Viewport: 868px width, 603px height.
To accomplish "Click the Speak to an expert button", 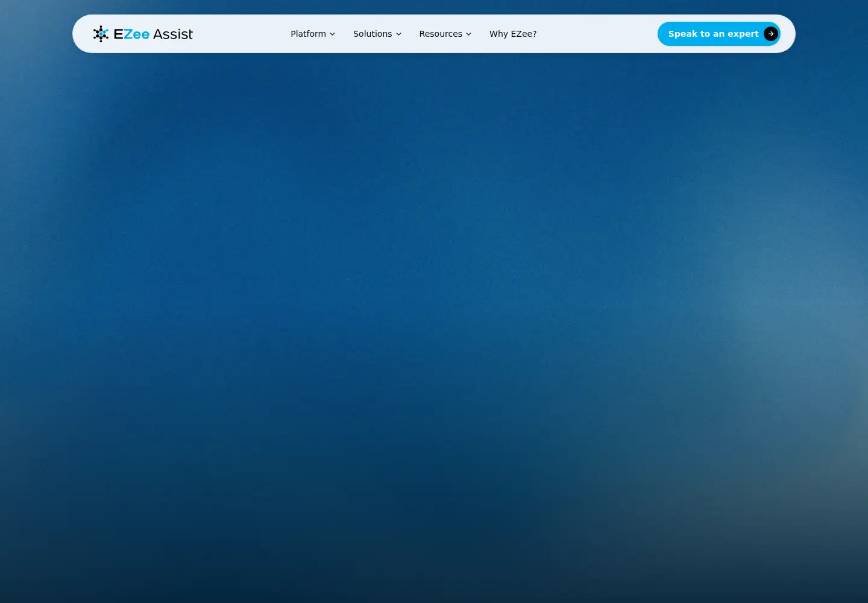I will point(719,34).
